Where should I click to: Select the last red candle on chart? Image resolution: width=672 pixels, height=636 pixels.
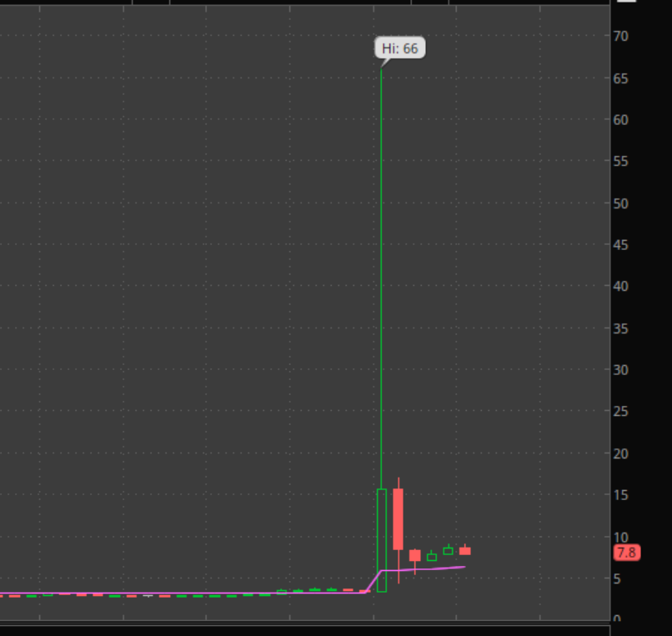pyautogui.click(x=465, y=551)
